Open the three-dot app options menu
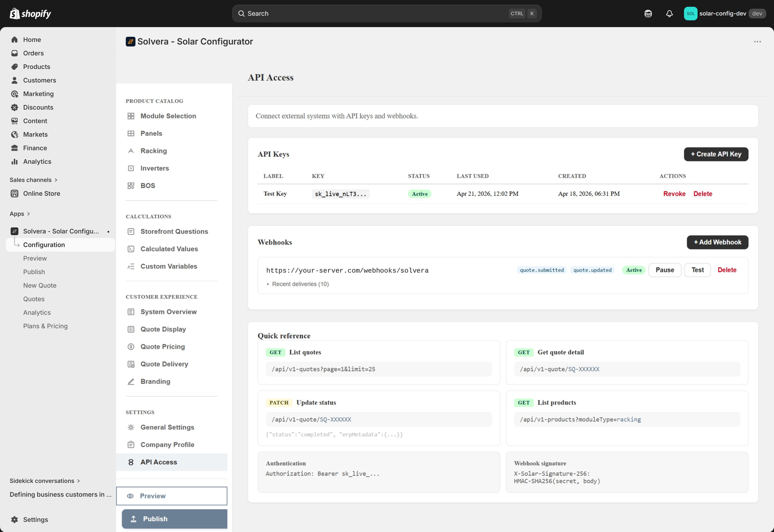 [758, 42]
